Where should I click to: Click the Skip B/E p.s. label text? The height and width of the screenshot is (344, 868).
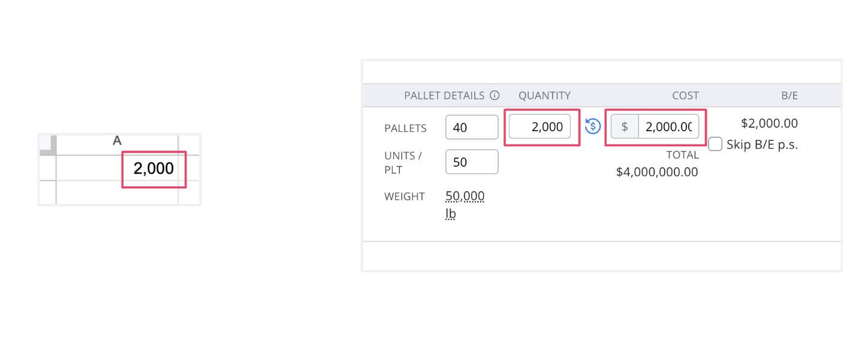pyautogui.click(x=762, y=144)
